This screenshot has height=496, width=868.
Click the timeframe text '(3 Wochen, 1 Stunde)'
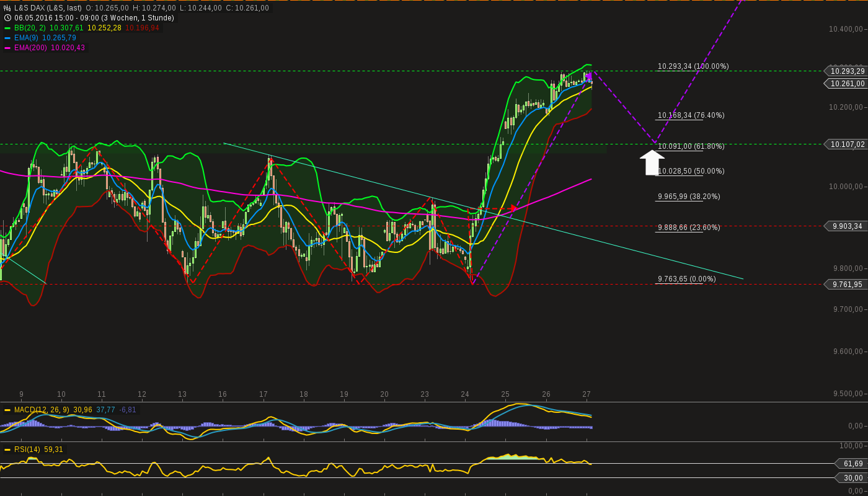138,18
